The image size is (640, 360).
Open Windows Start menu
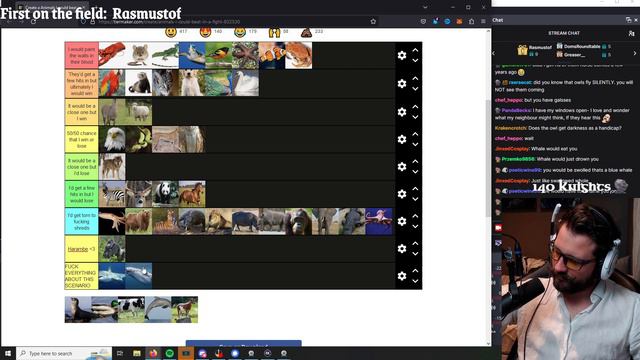(8, 353)
